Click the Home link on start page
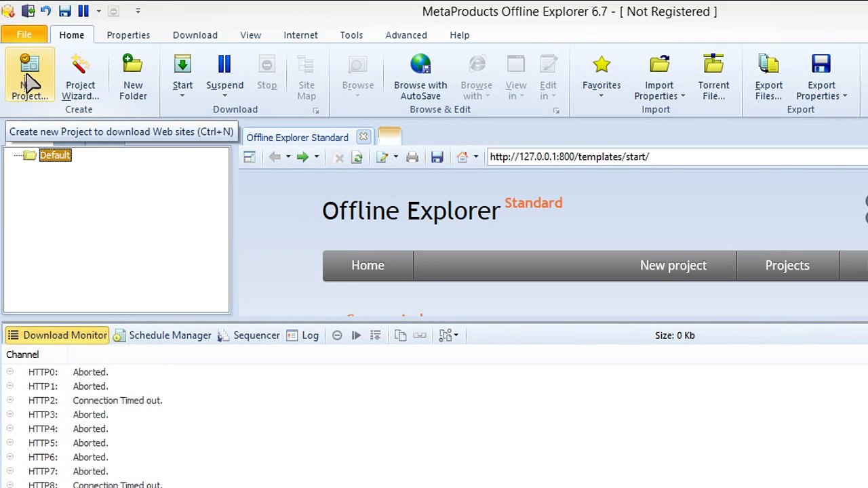868x488 pixels. click(x=368, y=266)
